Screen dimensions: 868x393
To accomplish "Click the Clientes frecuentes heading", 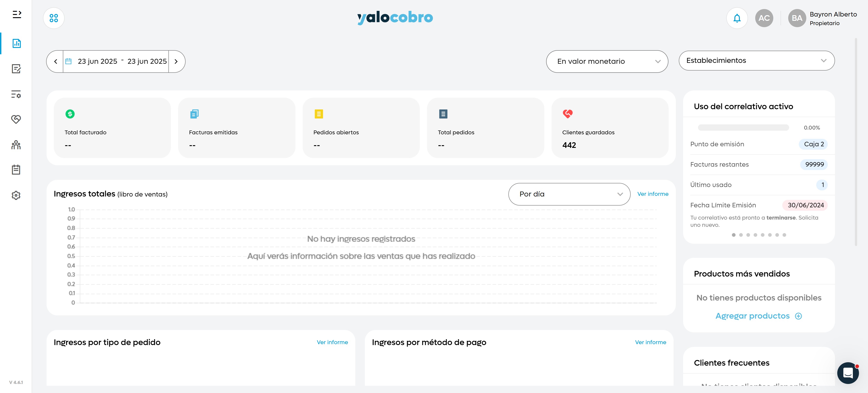I will [x=731, y=363].
